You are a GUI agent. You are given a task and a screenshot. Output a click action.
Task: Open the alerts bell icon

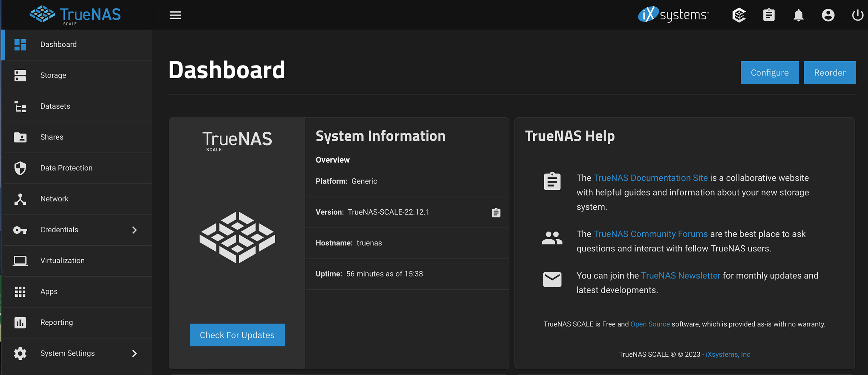(798, 15)
